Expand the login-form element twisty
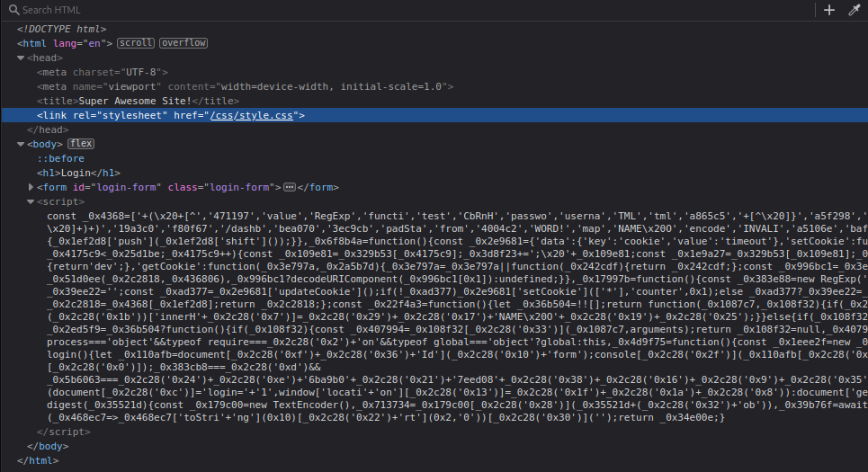The image size is (868, 472). point(31,187)
